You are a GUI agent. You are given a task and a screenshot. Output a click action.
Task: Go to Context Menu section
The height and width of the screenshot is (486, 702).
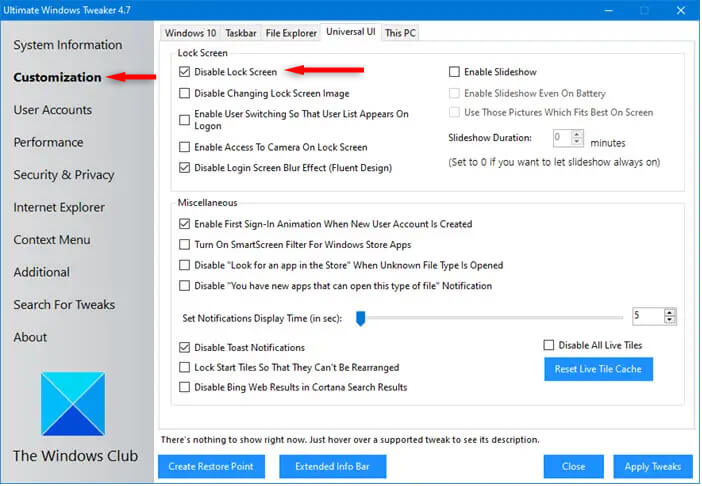point(52,240)
